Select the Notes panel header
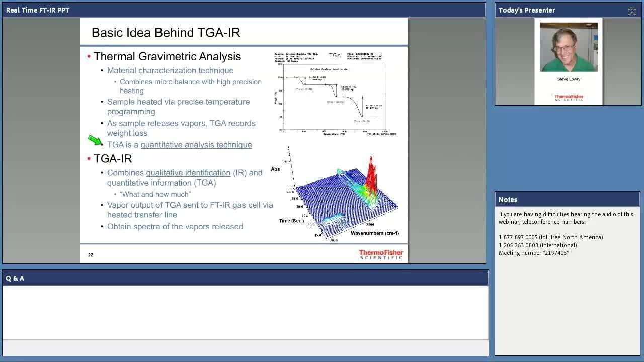Image resolution: width=644 pixels, height=362 pixels. click(x=567, y=200)
